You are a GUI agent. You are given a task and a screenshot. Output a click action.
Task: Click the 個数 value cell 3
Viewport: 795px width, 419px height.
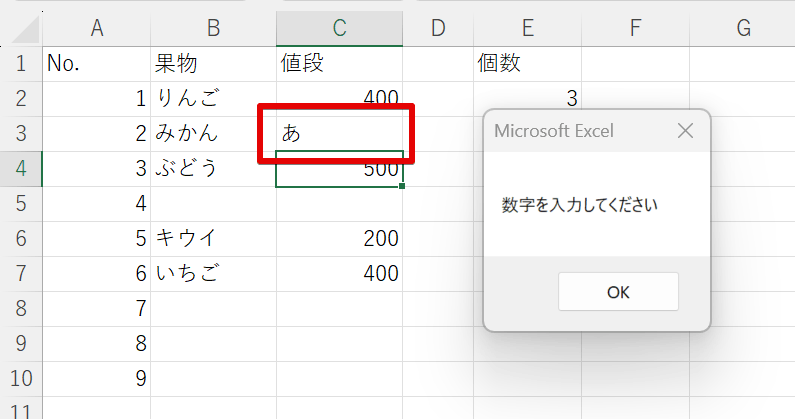click(527, 99)
